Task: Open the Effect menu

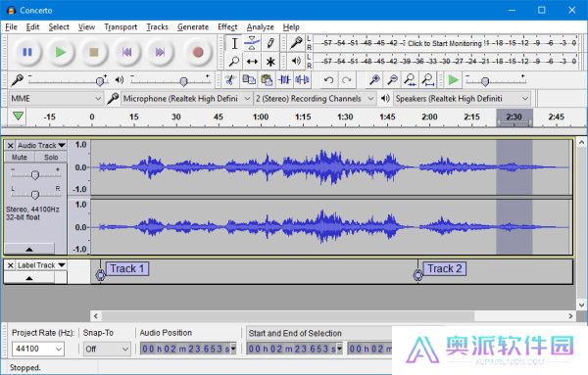Action: (227, 27)
